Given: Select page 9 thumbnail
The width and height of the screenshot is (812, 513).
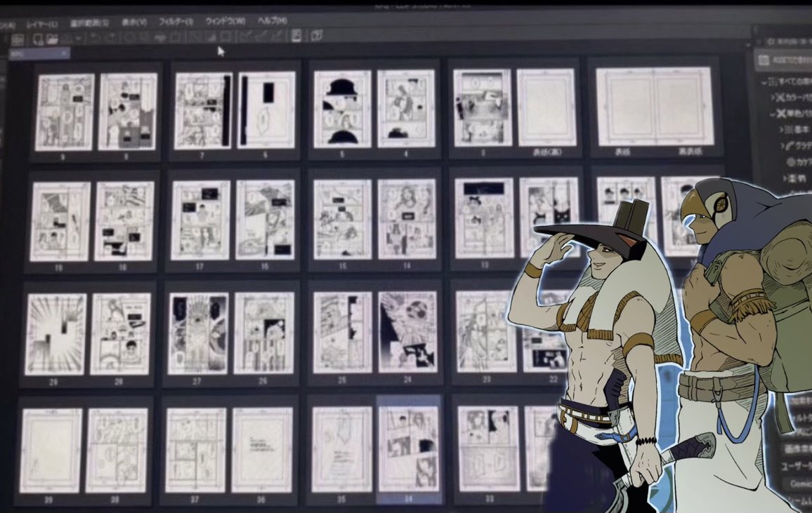Looking at the screenshot, I should pos(65,112).
